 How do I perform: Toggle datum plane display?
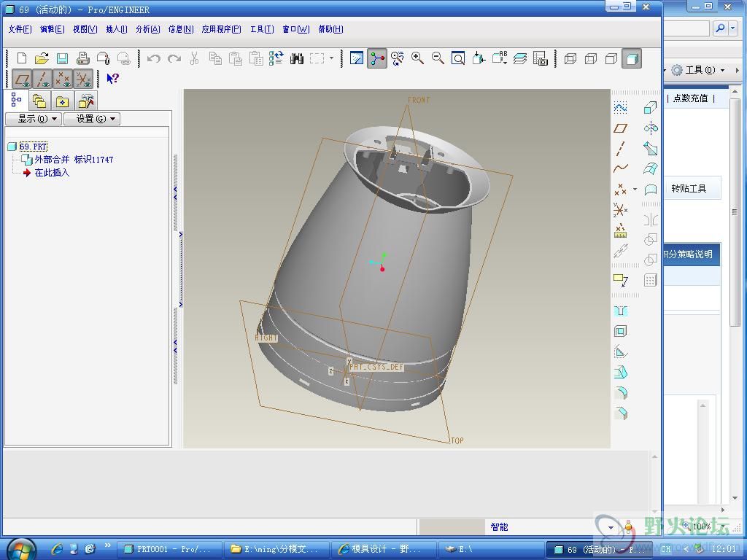coord(22,79)
